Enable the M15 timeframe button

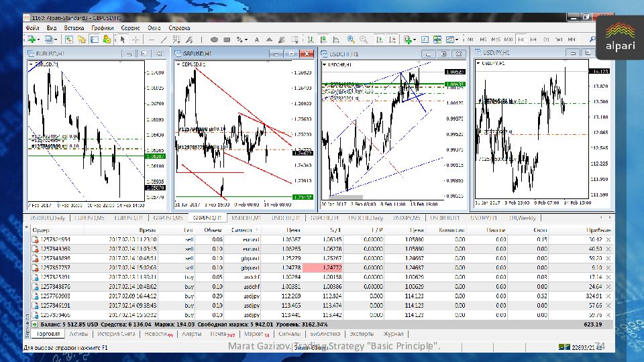point(495,40)
